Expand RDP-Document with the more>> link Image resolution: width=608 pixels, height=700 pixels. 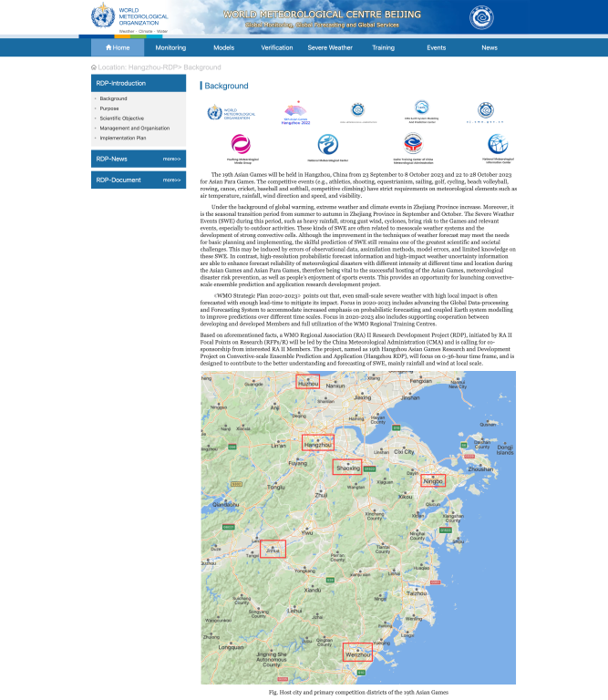tap(171, 180)
